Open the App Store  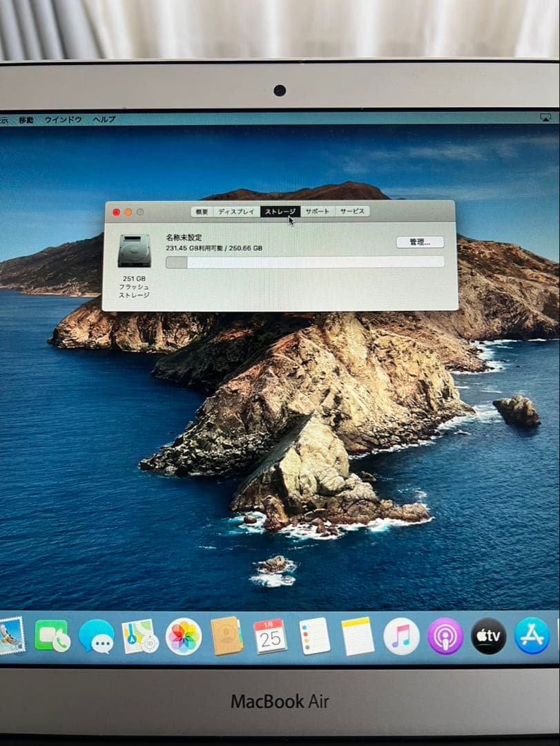[x=530, y=635]
